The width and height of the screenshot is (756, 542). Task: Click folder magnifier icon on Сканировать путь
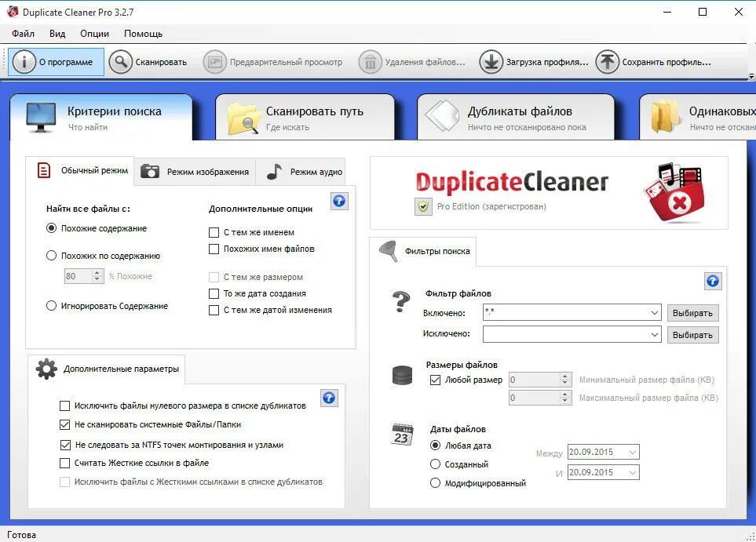point(243,118)
